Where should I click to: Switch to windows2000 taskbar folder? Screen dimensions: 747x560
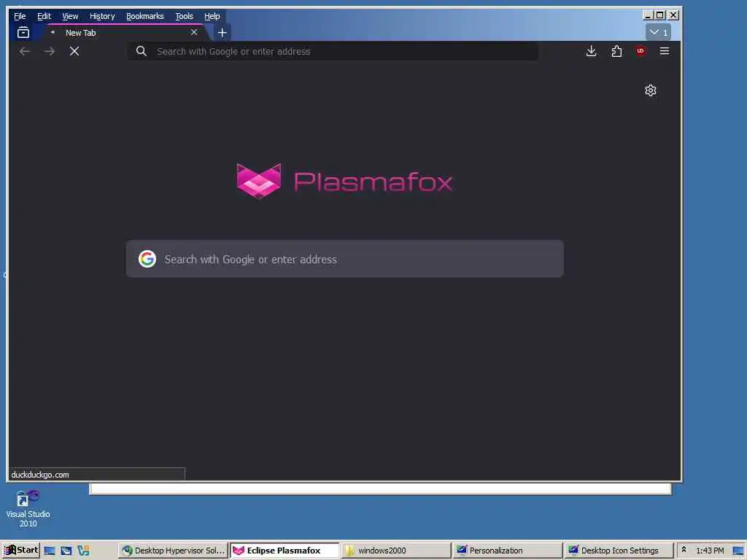pos(396,551)
